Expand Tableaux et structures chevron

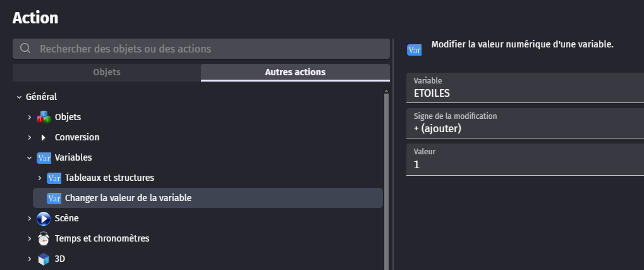pos(39,178)
